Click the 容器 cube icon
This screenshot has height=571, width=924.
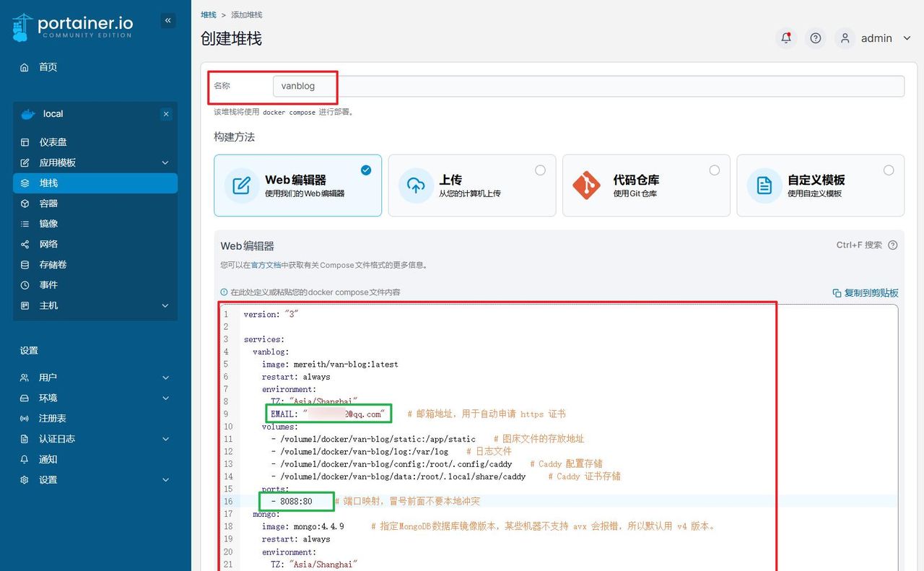tap(25, 204)
